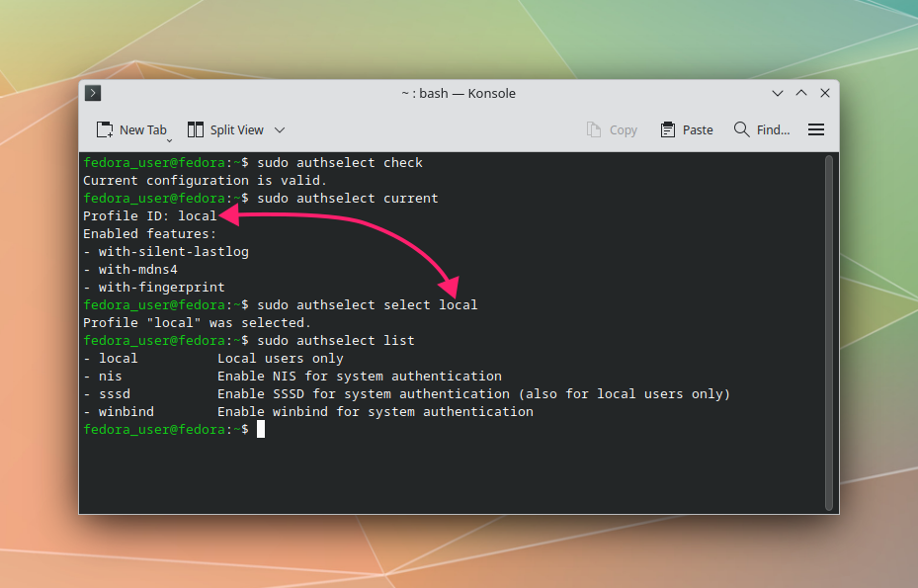The width and height of the screenshot is (918, 588).
Task: Click the 'nis' profile row
Action: click(292, 376)
